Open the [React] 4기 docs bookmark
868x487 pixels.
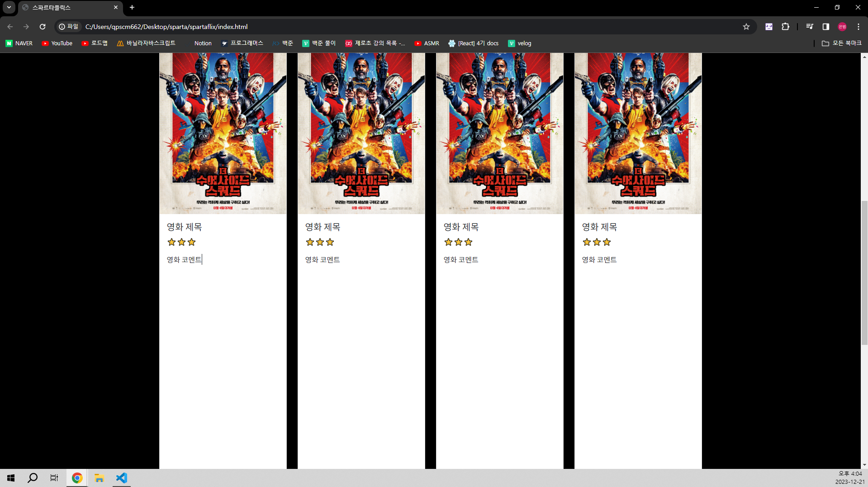[474, 43]
